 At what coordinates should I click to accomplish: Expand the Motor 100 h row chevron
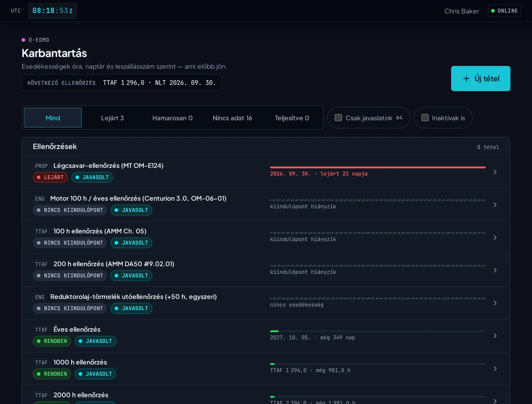coord(495,205)
